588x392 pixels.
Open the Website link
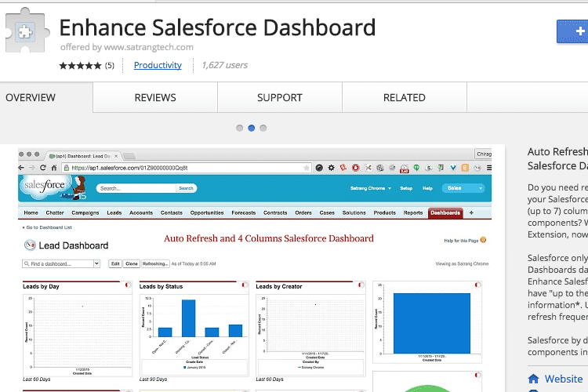coord(564,379)
